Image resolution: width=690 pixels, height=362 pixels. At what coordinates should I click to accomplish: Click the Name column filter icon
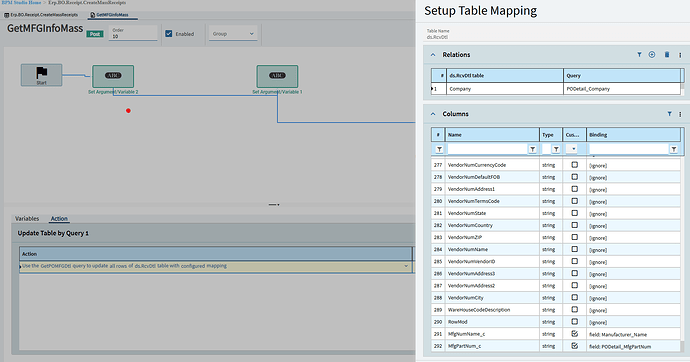click(x=532, y=149)
